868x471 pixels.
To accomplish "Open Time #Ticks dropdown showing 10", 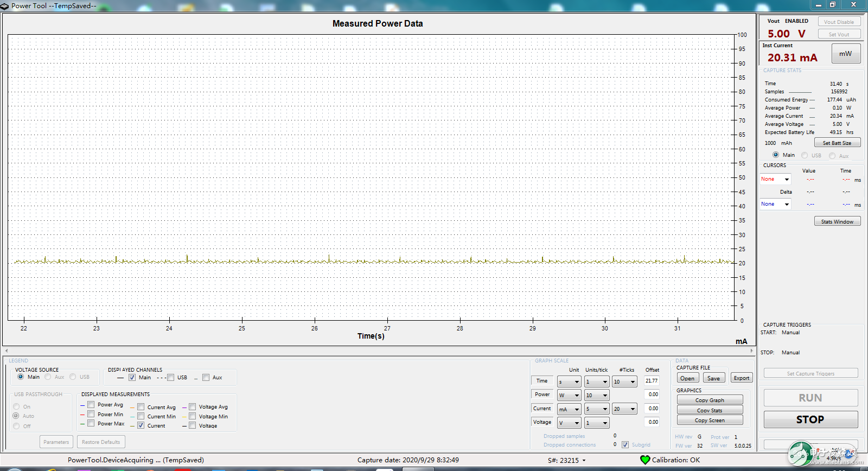I will [625, 382].
